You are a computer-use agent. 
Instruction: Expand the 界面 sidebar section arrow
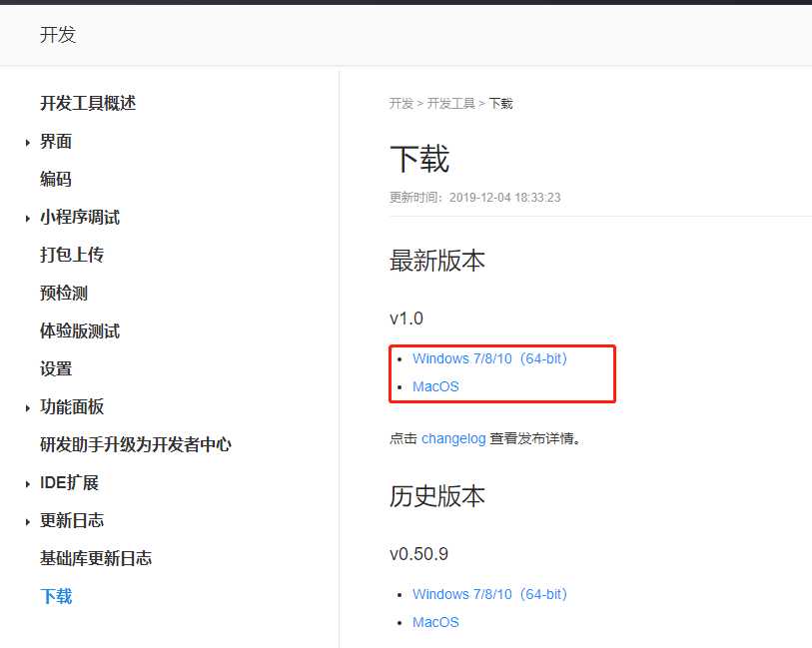(x=28, y=143)
